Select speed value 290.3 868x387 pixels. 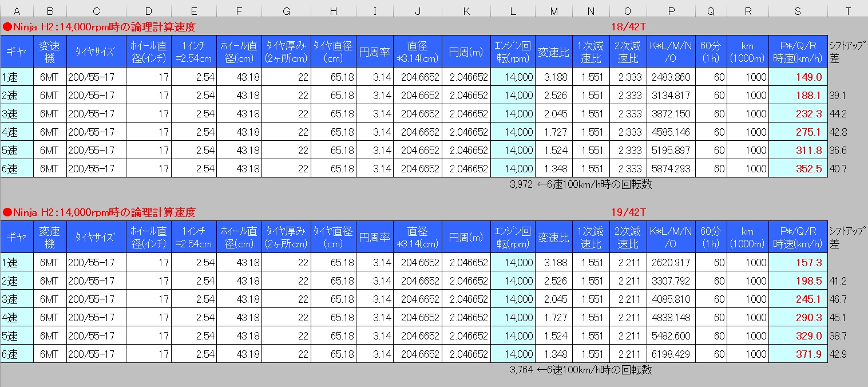coord(798,317)
